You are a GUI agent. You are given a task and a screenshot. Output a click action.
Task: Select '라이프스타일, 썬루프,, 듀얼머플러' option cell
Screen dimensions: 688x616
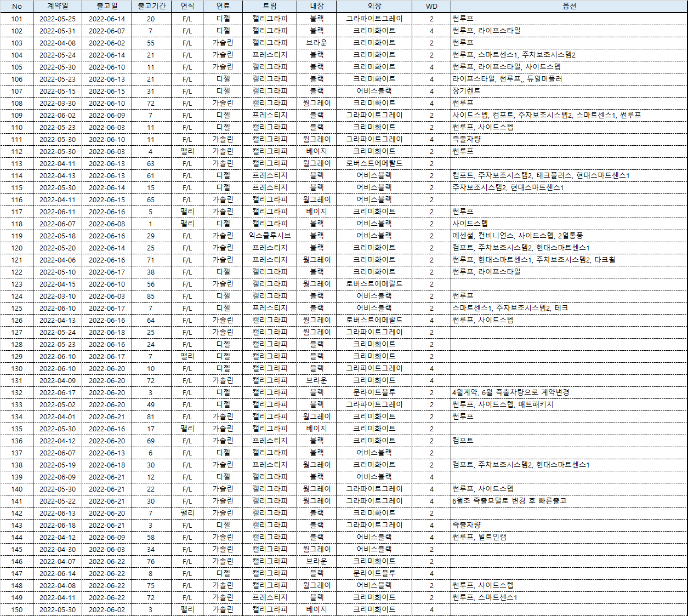click(x=569, y=79)
